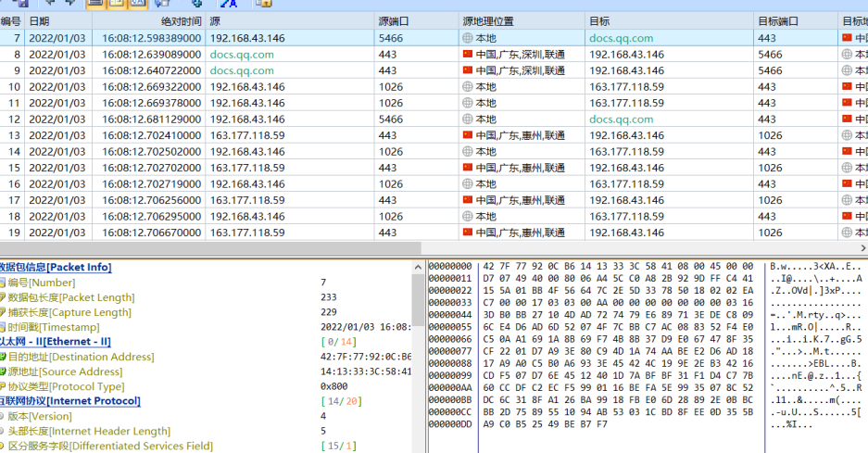868x453 pixels.
Task: Click the destination flag icon at end of row 7
Action: coord(847,38)
